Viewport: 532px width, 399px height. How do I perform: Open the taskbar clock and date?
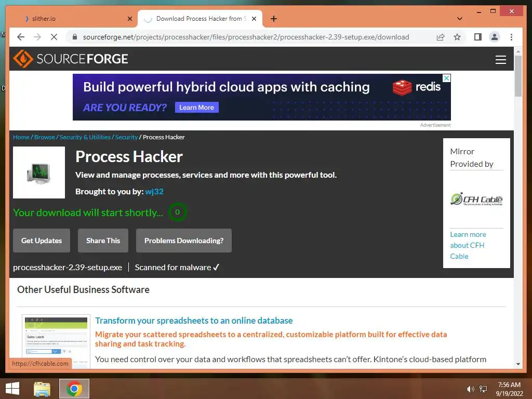(509, 389)
